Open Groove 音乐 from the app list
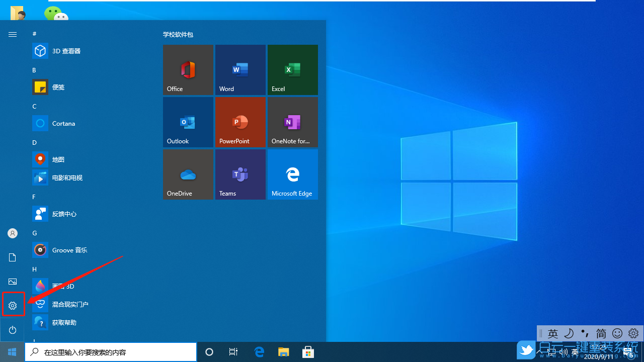644x362 pixels. [x=69, y=250]
